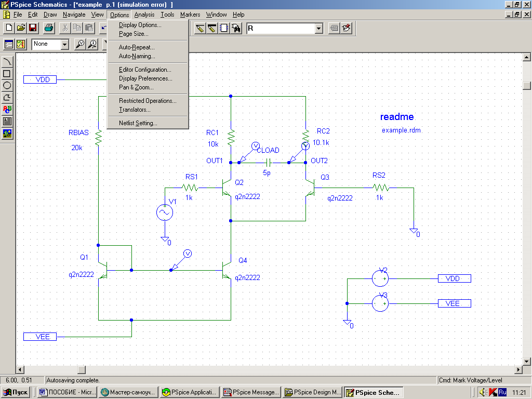
Task: Open the Analysis menu
Action: 144,15
